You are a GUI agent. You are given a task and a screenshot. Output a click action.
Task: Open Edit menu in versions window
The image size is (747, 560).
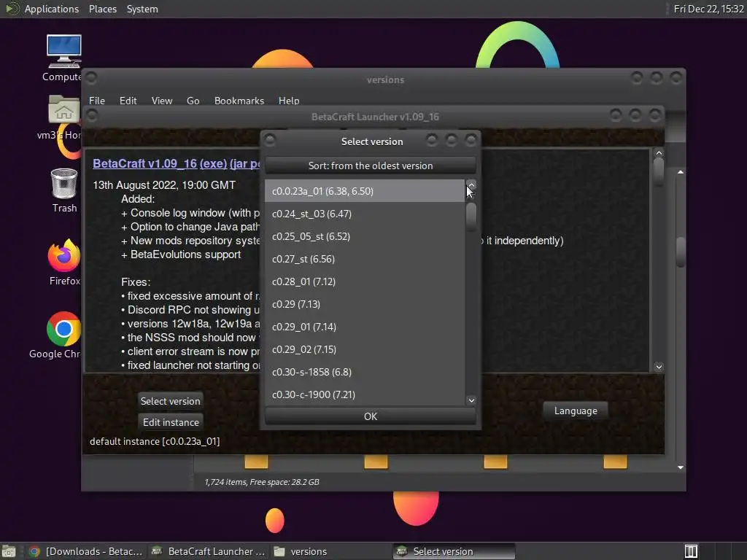128,101
